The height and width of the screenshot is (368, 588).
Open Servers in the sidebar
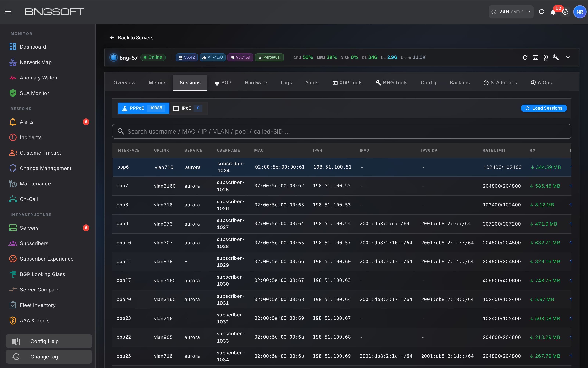click(x=48, y=228)
